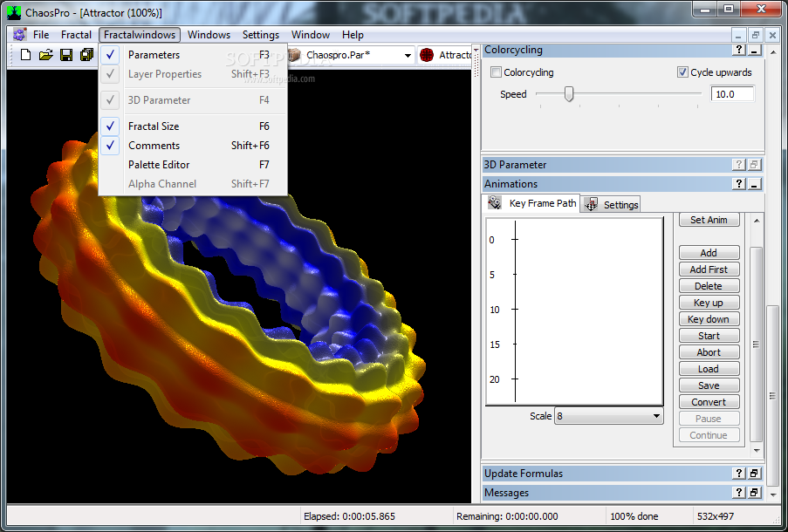Click the Open folder toolbar icon

[x=45, y=55]
